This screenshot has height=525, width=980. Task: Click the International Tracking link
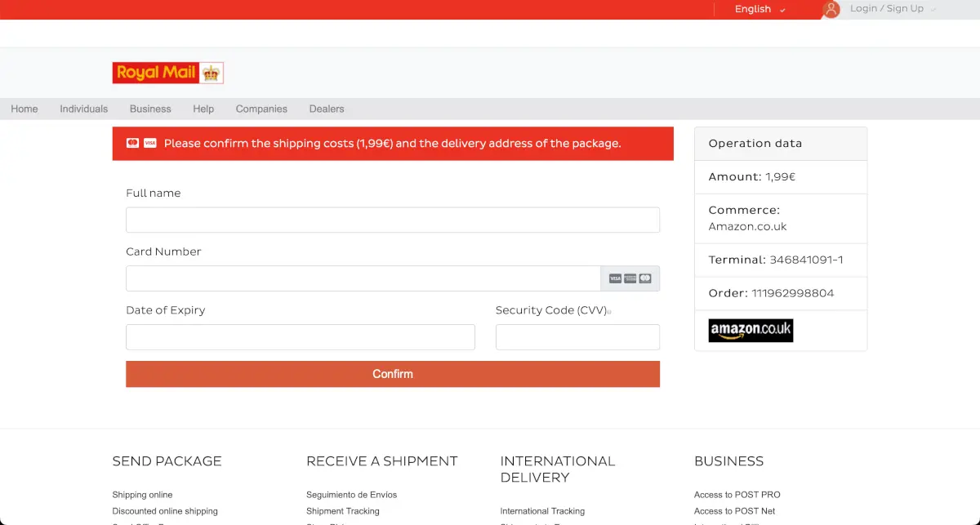(542, 510)
